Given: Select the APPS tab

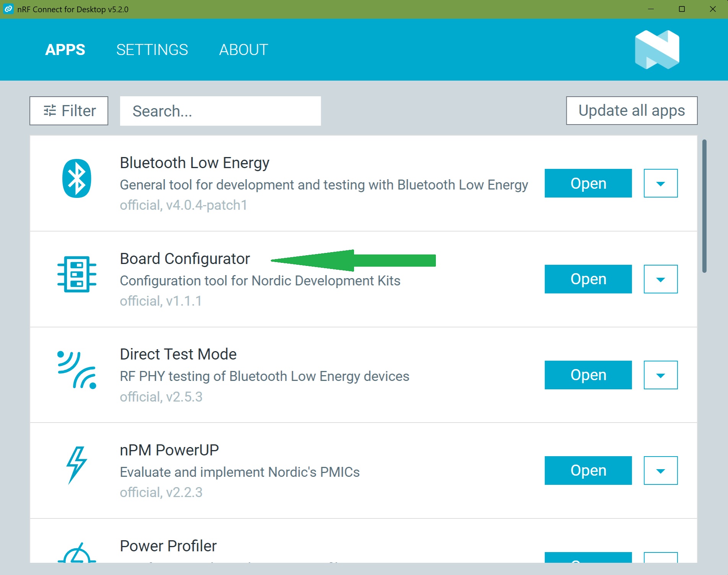Looking at the screenshot, I should [x=65, y=50].
